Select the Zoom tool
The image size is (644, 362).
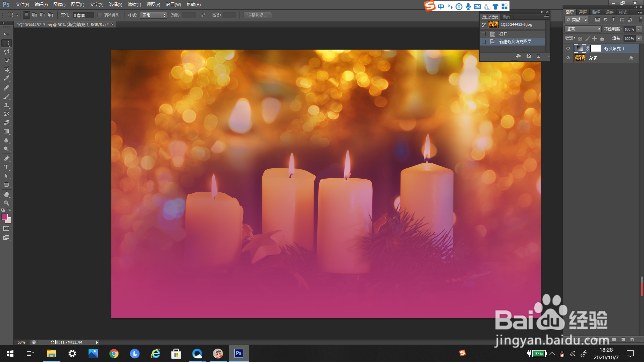[6, 203]
